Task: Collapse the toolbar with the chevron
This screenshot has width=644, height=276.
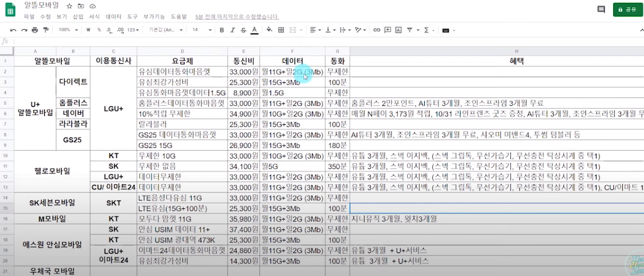Action: 641,30
